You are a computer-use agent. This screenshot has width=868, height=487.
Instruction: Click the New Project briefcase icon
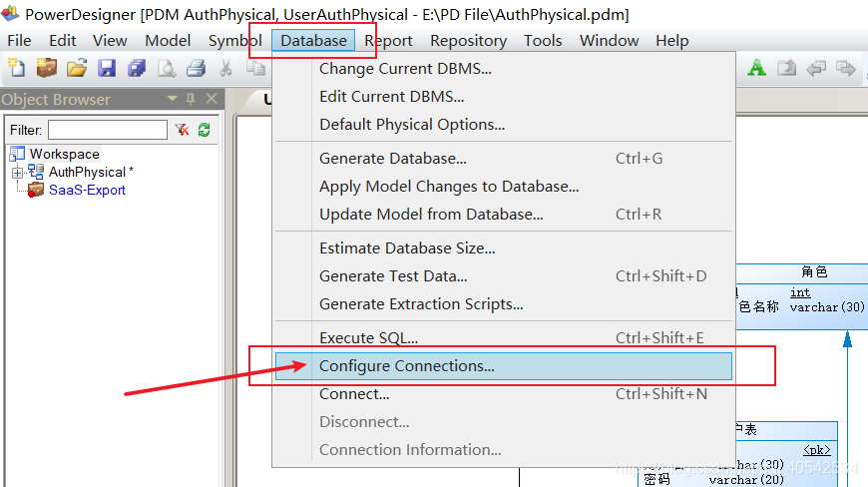tap(47, 68)
